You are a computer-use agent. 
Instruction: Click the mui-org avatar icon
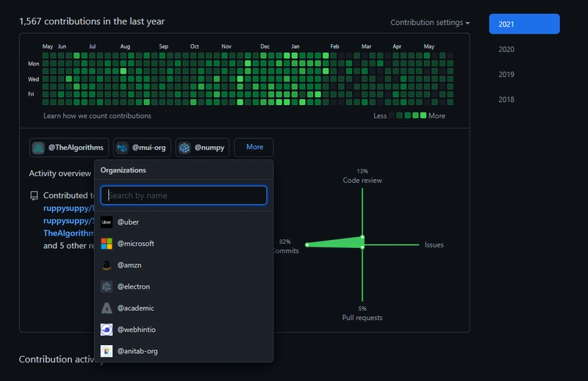click(x=122, y=148)
